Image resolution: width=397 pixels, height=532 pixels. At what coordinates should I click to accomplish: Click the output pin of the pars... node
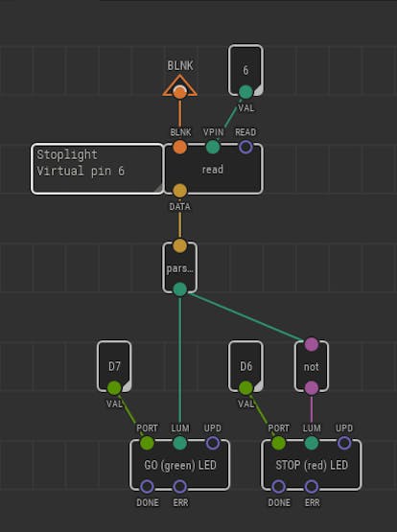pos(180,289)
